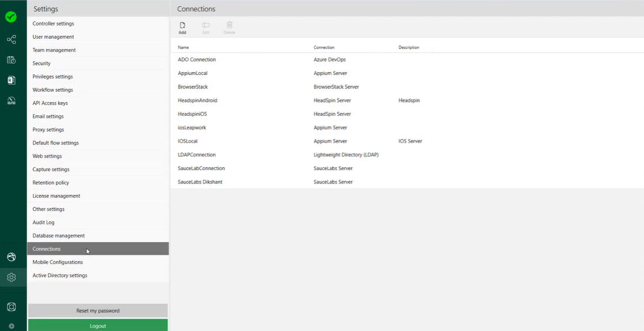
Task: Open the Flows section in sidebar
Action: [x=11, y=40]
